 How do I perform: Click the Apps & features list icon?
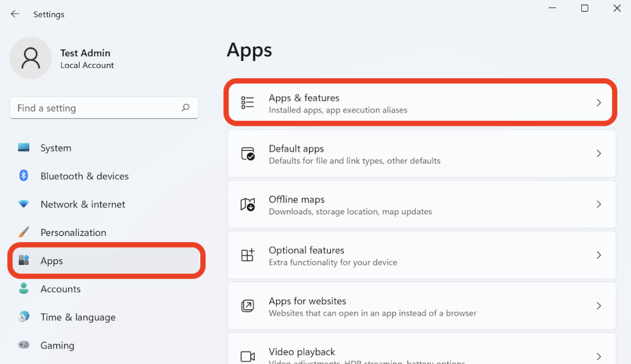248,103
